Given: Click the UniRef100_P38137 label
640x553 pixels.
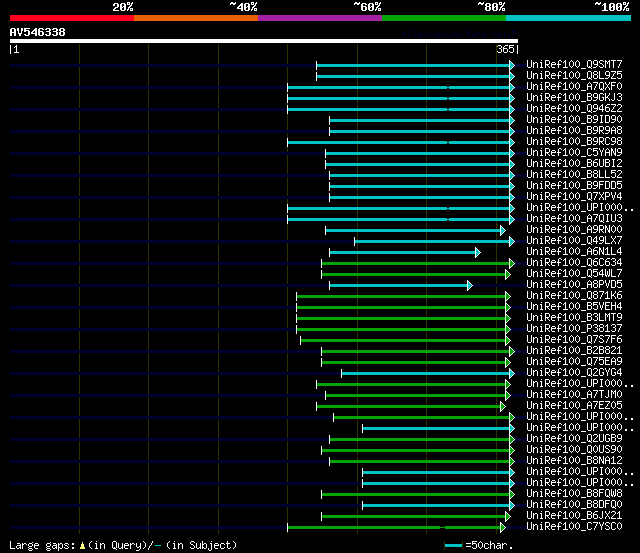Looking at the screenshot, I should click(574, 329).
